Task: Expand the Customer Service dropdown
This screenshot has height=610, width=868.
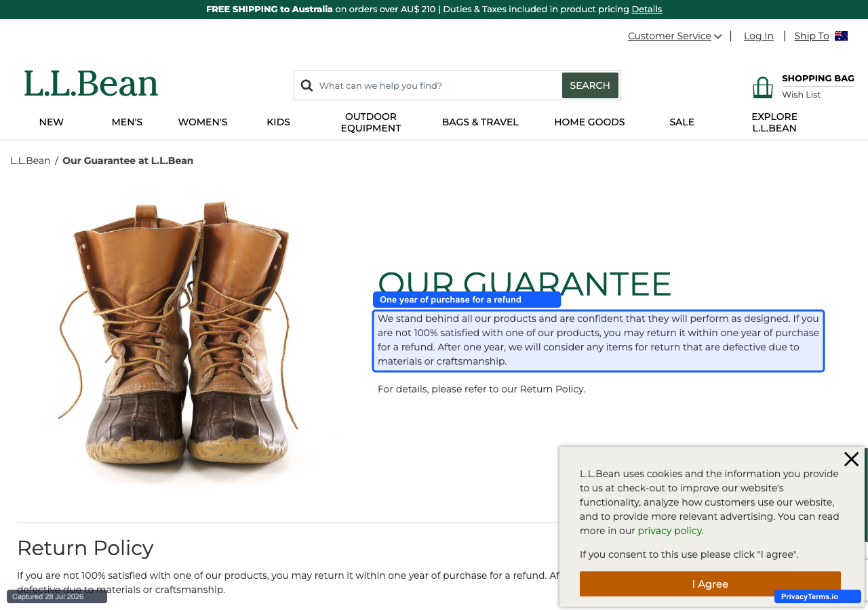Action: click(675, 36)
